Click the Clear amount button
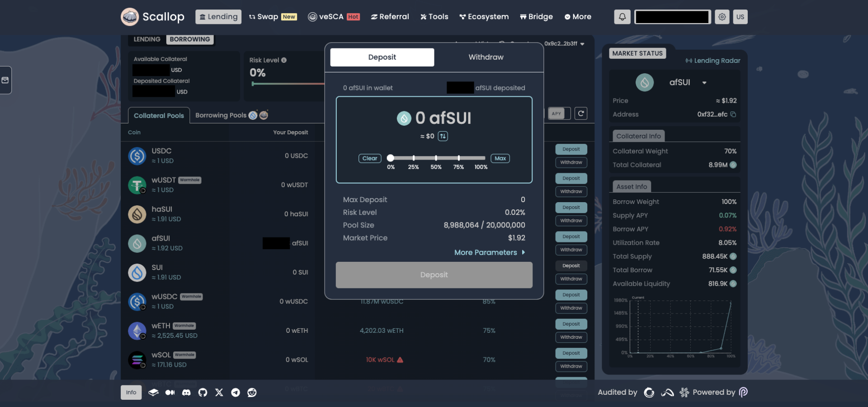The height and width of the screenshot is (407, 868). pyautogui.click(x=370, y=158)
